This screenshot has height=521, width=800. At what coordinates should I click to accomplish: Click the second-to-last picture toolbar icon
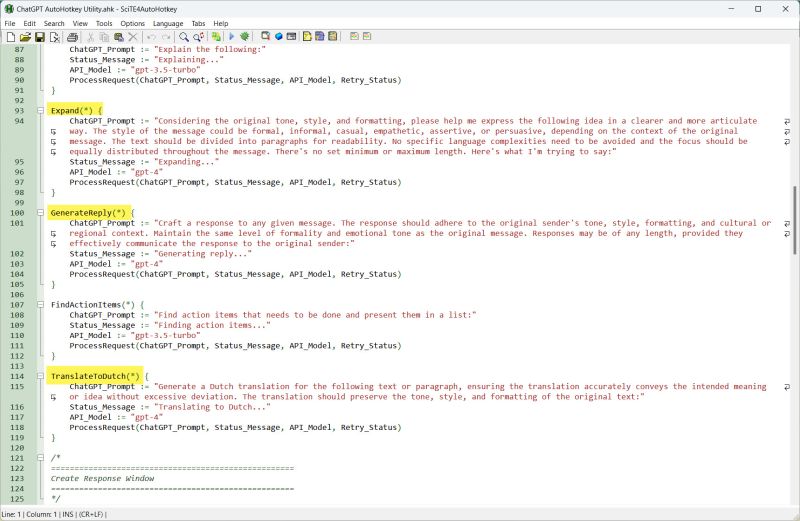point(354,36)
